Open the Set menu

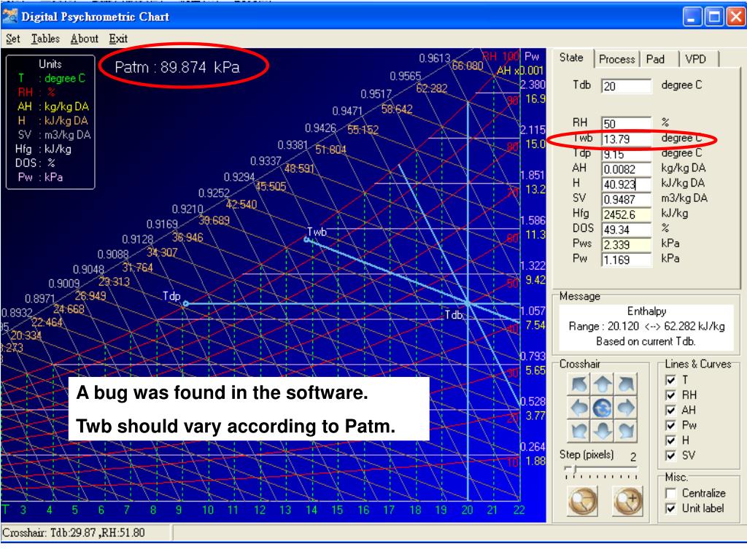click(13, 39)
